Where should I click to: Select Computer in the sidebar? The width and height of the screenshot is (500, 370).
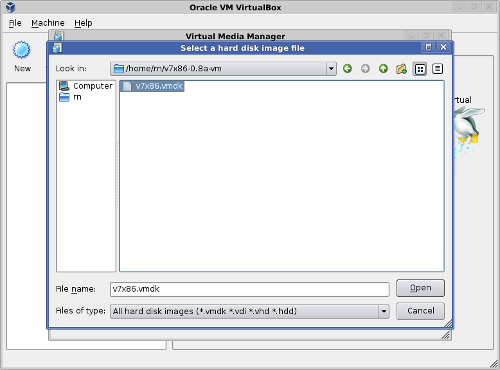[86, 86]
